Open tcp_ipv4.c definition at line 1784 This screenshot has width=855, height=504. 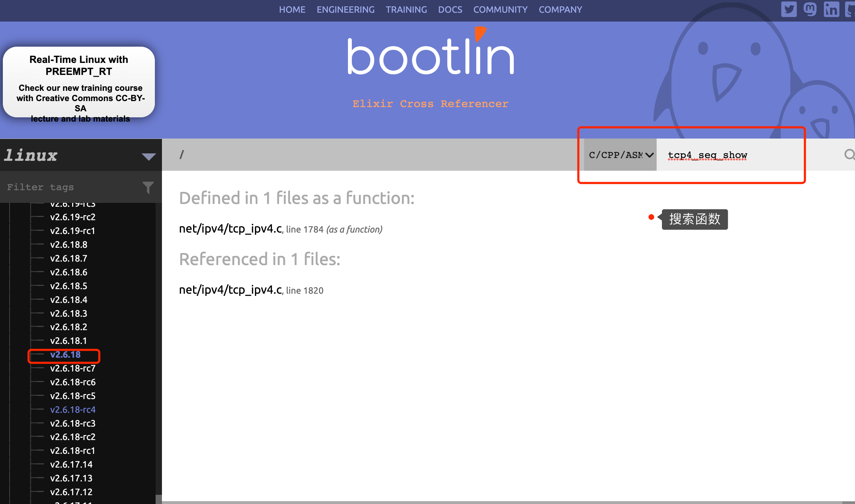[231, 229]
